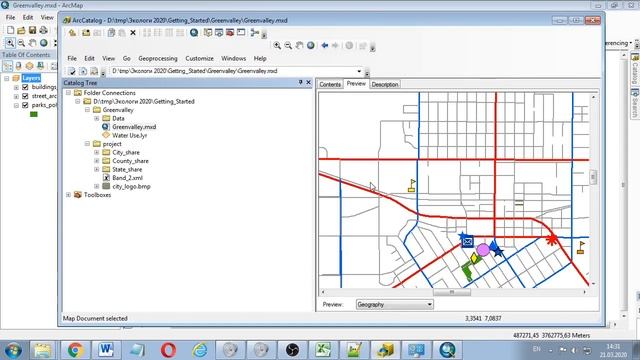Select Band_2.xml in Catalog Tree
Viewport: 640px width, 360px height.
[x=127, y=178]
